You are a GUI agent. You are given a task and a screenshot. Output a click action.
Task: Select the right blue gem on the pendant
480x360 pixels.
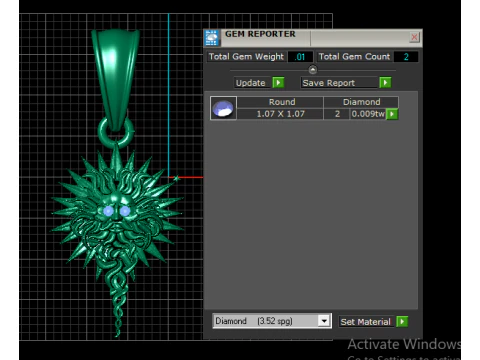[x=125, y=211]
